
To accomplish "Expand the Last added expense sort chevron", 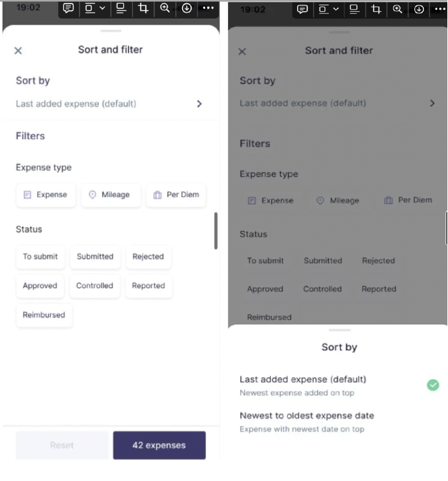I will 199,104.
